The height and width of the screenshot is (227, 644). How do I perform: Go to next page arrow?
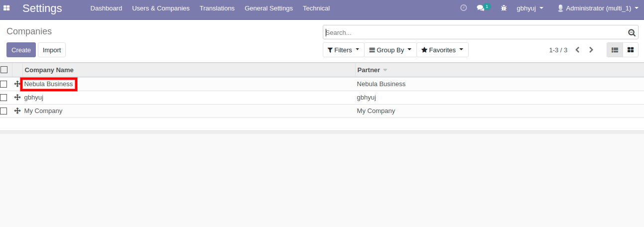[591, 50]
